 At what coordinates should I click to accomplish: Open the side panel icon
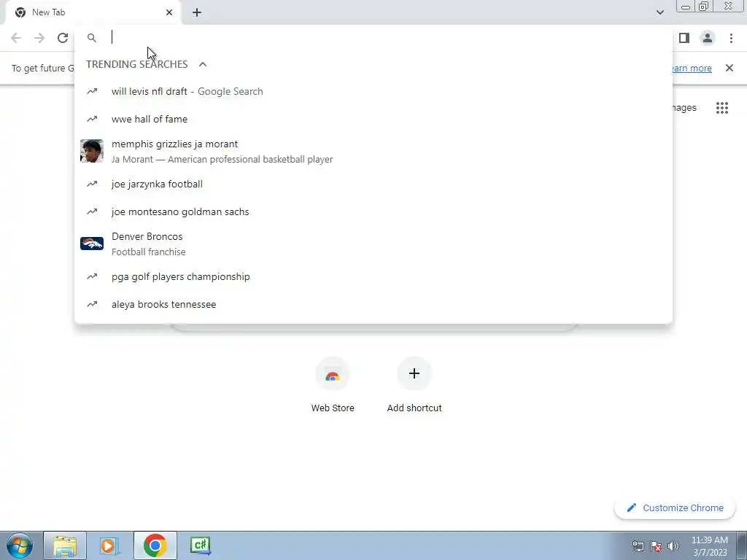pyautogui.click(x=684, y=38)
